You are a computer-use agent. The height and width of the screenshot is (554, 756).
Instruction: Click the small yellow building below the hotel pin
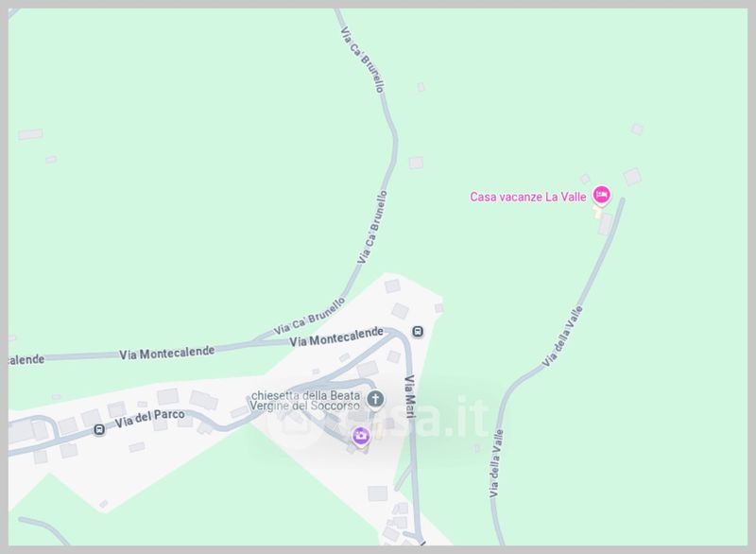[x=598, y=213]
